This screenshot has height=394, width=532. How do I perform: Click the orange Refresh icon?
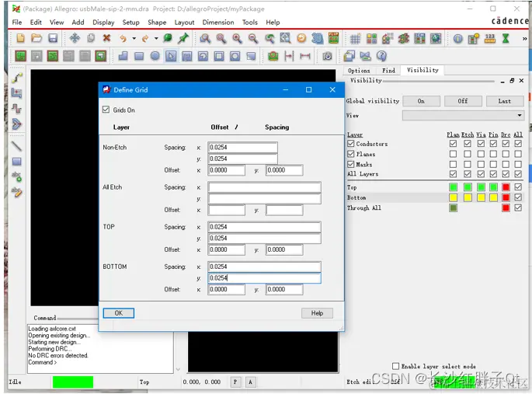coord(301,38)
